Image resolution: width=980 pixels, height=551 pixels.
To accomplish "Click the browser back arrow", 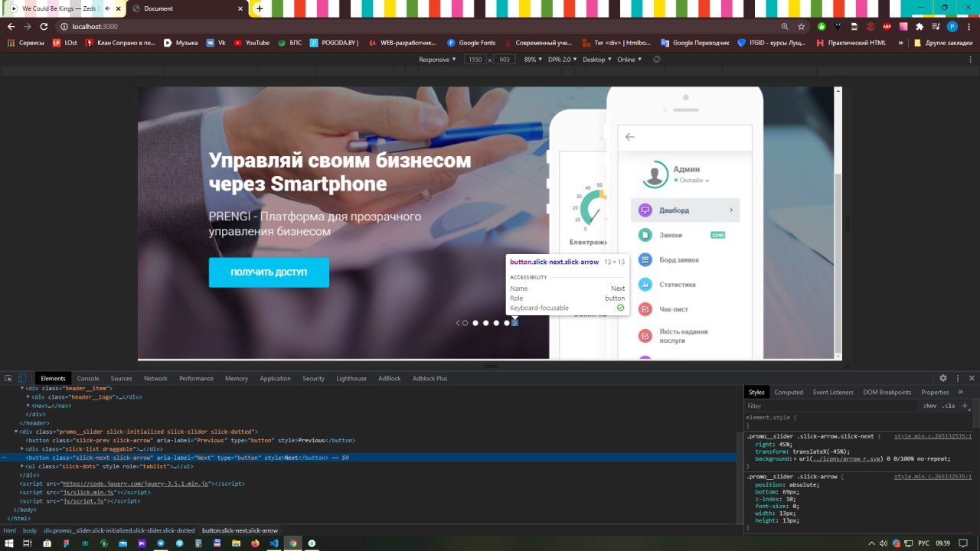I will 11,26.
